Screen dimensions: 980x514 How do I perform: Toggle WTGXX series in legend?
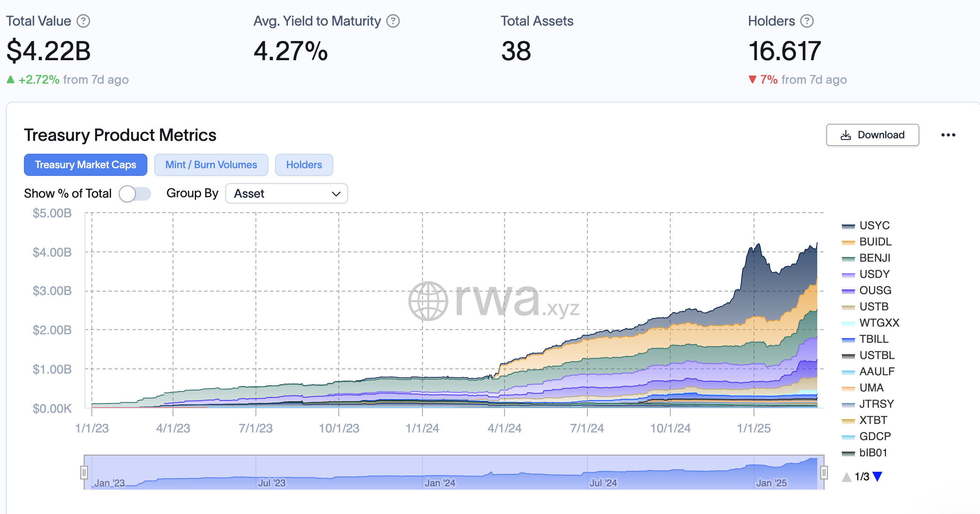871,323
